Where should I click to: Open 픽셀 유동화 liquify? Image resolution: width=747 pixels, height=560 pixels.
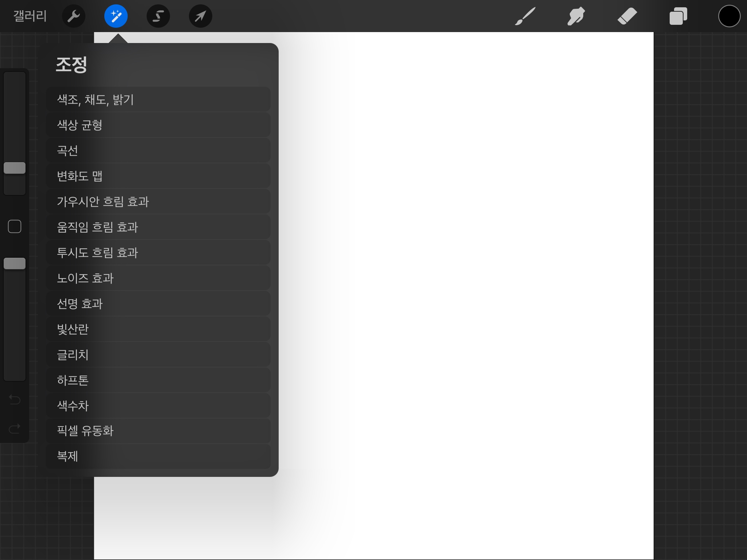click(158, 431)
